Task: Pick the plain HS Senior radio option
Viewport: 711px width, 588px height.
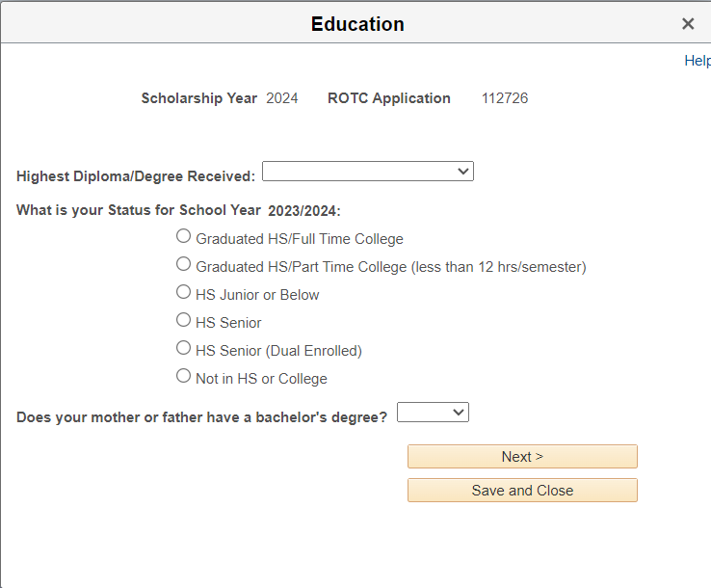Action: point(183,320)
